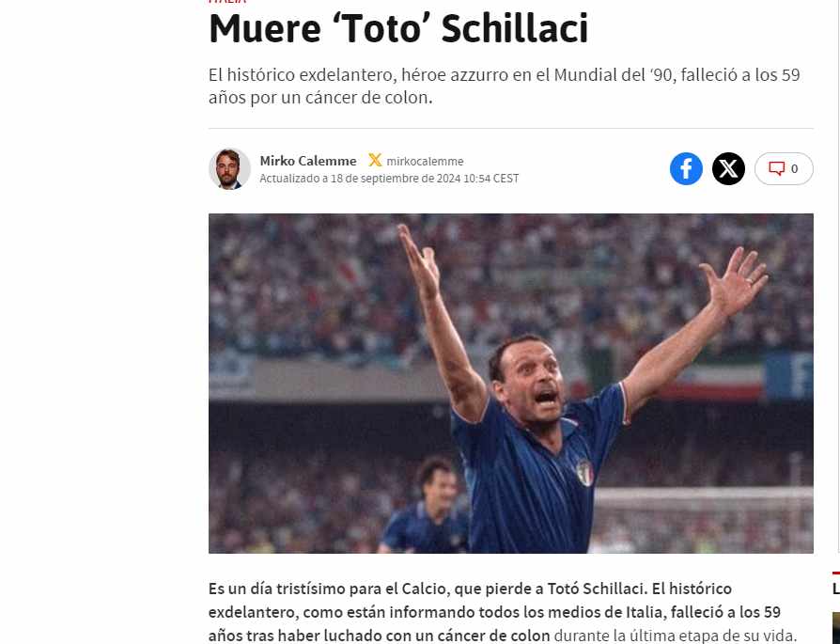Viewport: 840px width, 644px height.
Task: Click the paragraph starting 'Es un día tristísimo'
Action: pos(503,612)
